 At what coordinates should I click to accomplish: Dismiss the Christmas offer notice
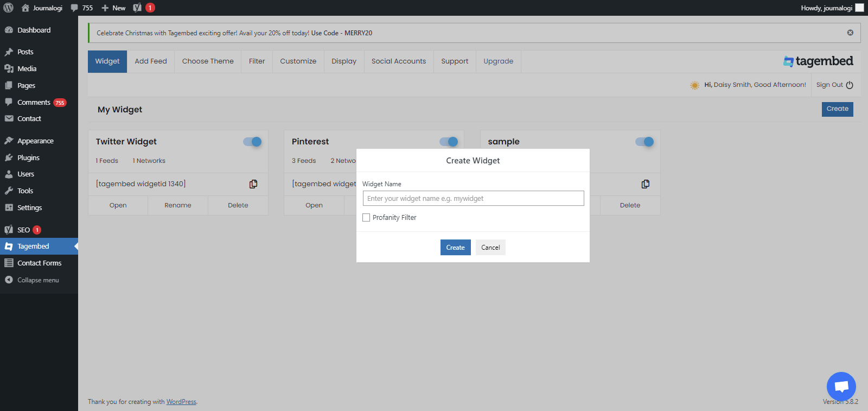[850, 33]
